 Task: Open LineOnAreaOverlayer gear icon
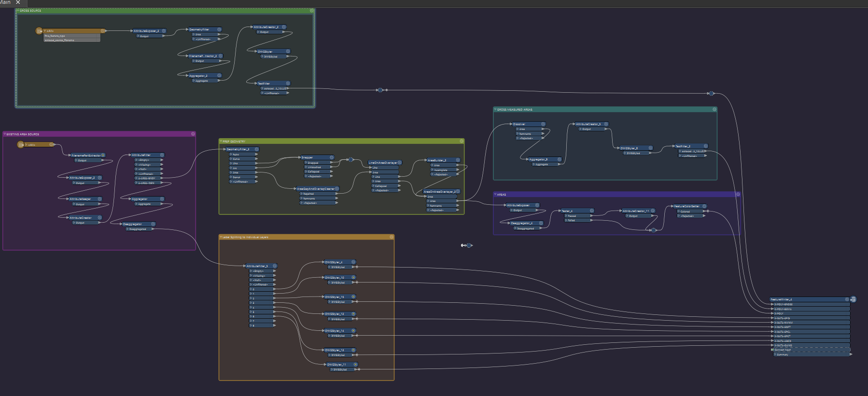click(x=400, y=163)
